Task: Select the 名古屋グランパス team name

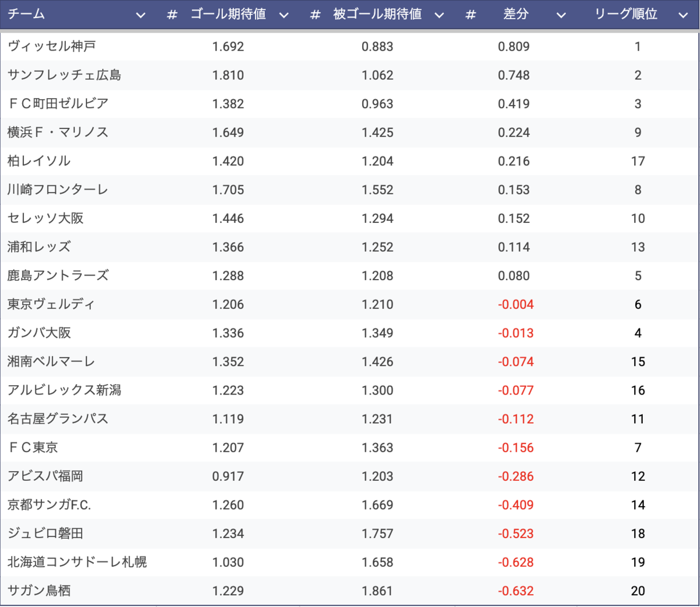Action: 58,418
